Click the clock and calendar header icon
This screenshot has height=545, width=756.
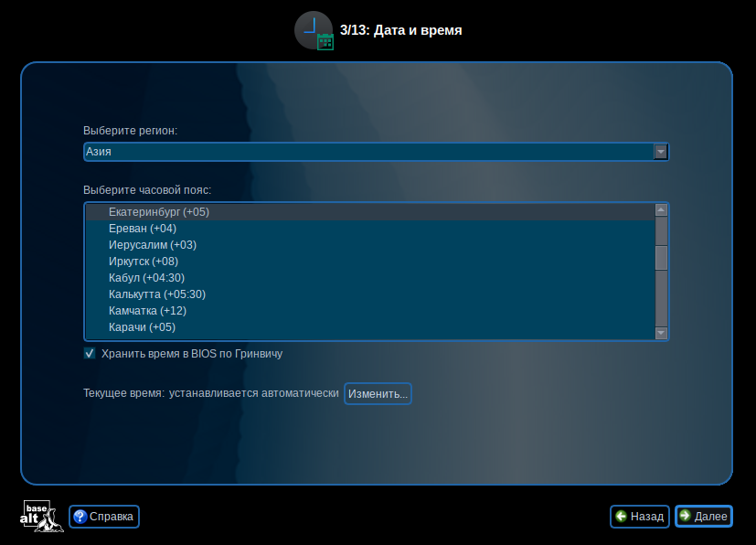tap(314, 30)
